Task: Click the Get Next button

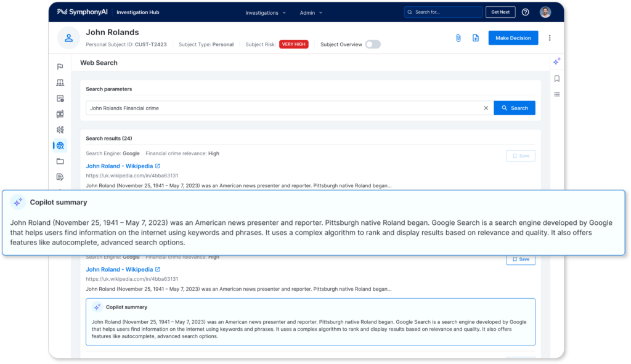Action: click(500, 12)
